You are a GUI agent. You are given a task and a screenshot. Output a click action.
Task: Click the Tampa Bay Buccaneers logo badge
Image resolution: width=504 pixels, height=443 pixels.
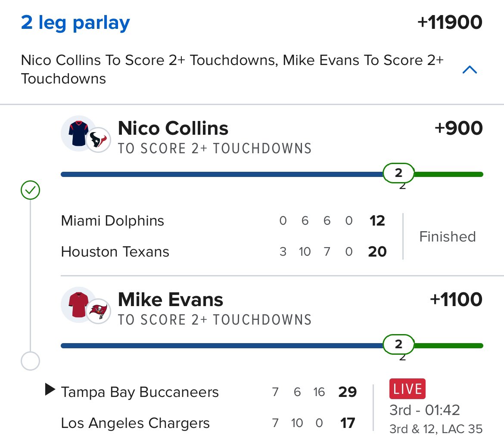(x=99, y=311)
